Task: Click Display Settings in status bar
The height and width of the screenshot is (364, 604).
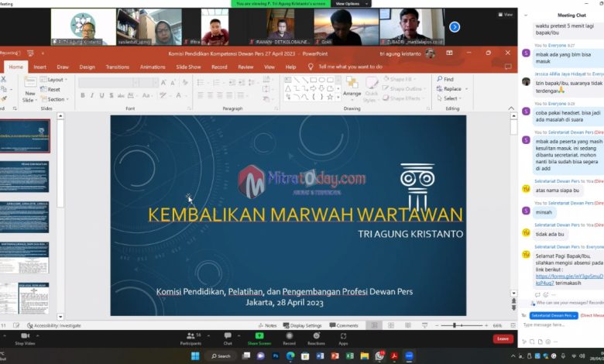Action: (302, 325)
